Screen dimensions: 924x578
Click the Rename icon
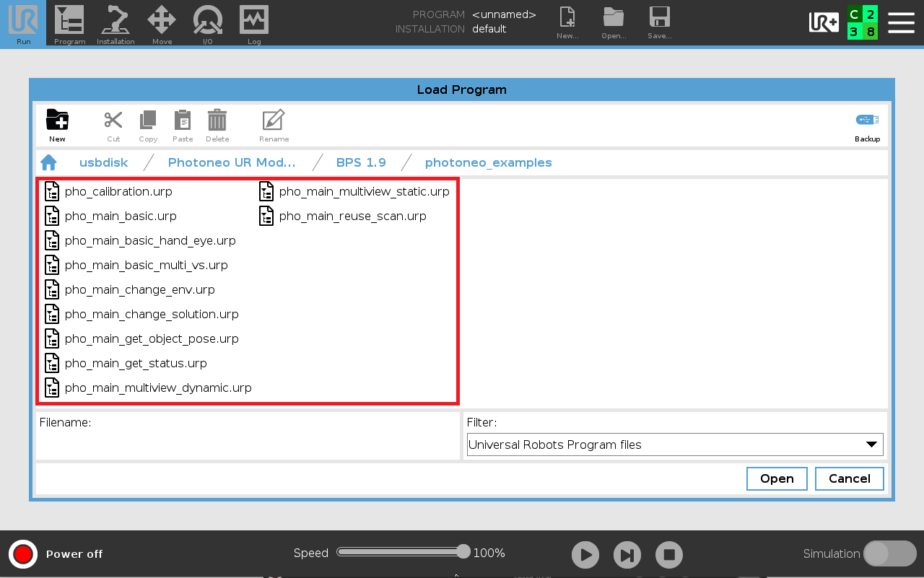pos(274,126)
